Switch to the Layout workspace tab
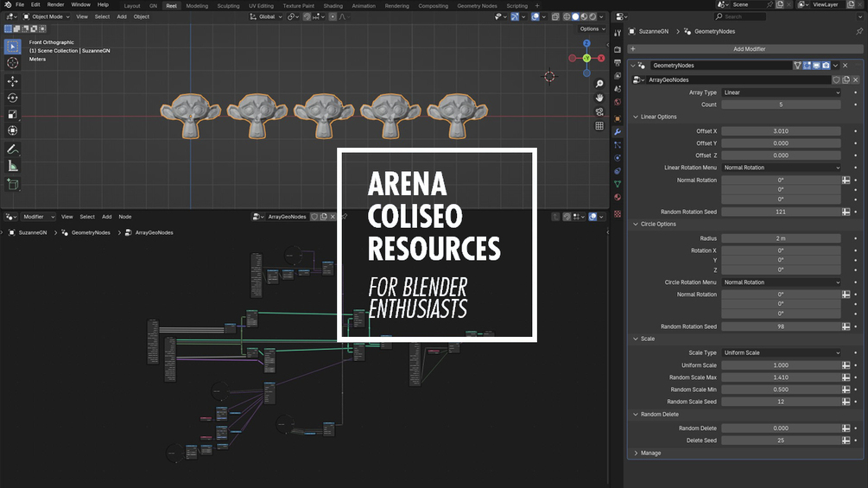Viewport: 868px width, 488px height. click(132, 5)
